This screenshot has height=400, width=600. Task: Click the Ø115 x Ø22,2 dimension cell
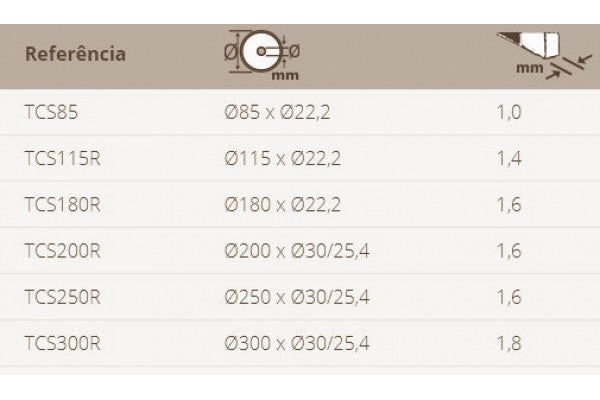click(x=282, y=158)
